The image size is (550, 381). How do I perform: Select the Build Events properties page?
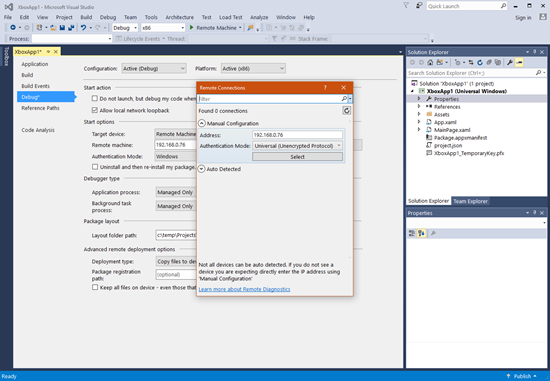35,86
